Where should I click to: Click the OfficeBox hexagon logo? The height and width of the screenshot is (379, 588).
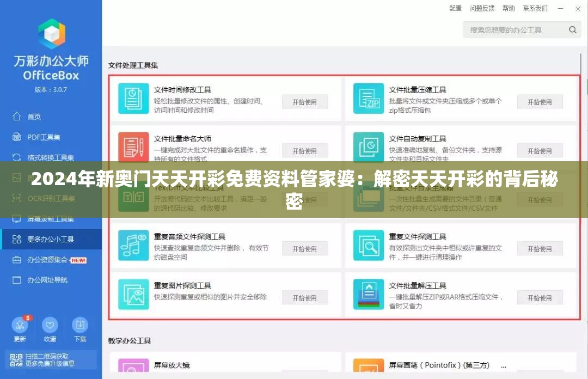click(x=51, y=34)
